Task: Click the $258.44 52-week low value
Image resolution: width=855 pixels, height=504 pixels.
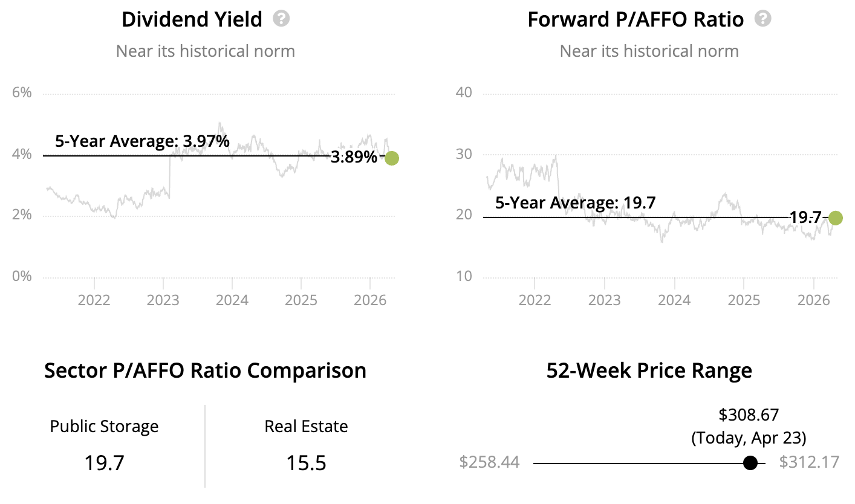Action: (489, 462)
